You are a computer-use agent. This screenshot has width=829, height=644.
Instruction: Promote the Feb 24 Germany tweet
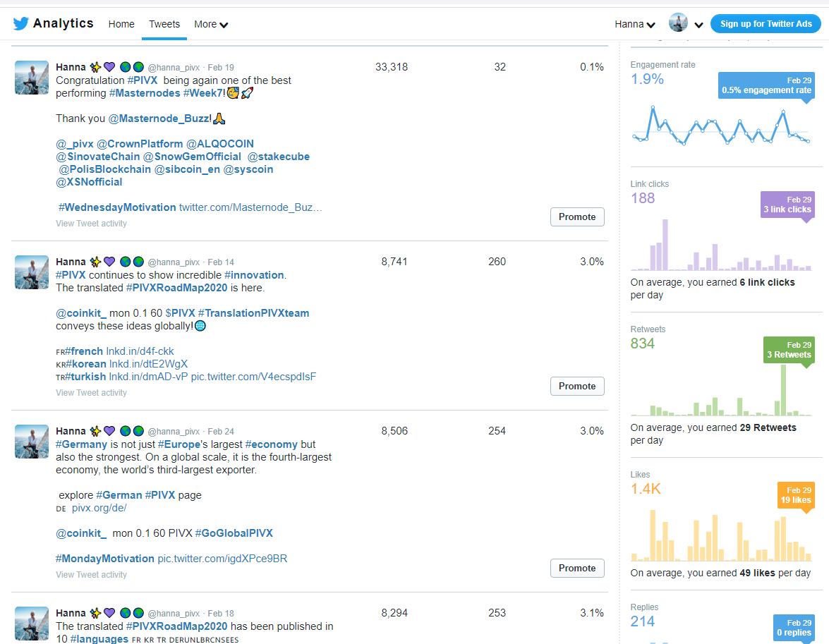point(577,568)
